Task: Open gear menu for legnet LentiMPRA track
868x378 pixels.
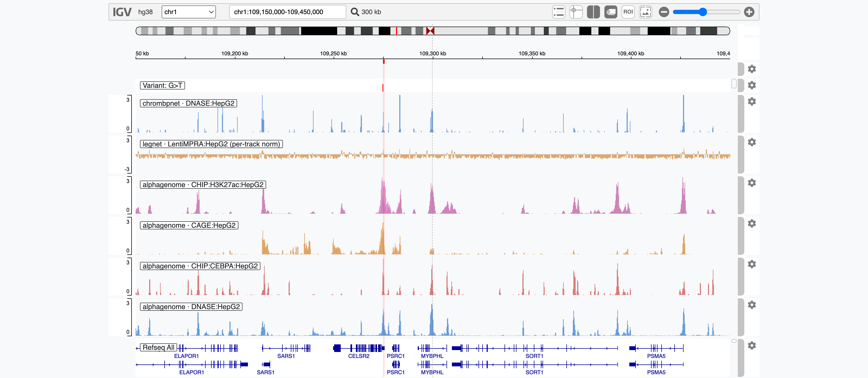Action: 752,142
